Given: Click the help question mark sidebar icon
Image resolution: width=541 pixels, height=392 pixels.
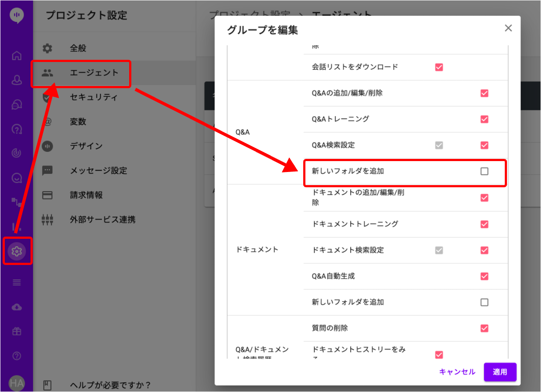Looking at the screenshot, I should coord(17,356).
